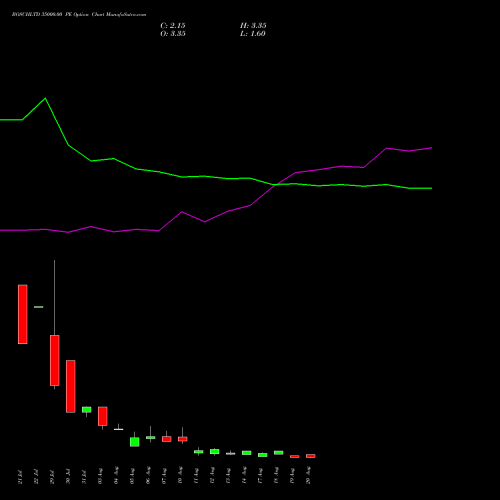This screenshot has height=500, width=500.
Task: Click the small green candle for 31 Jul
Action: point(87,410)
